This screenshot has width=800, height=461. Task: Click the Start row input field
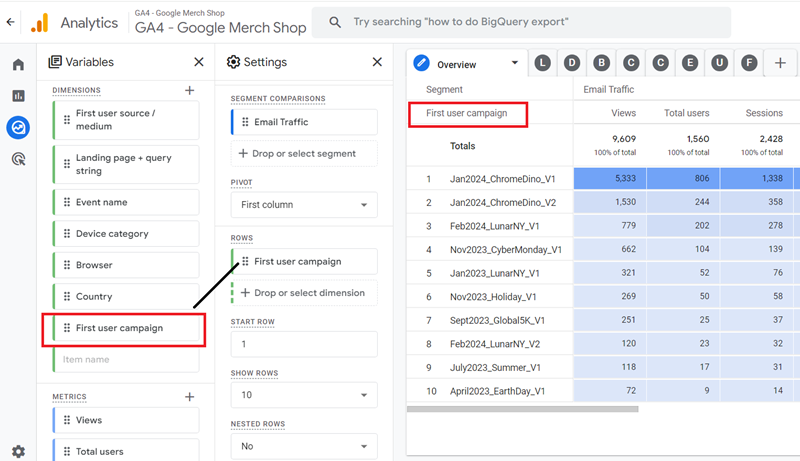304,344
